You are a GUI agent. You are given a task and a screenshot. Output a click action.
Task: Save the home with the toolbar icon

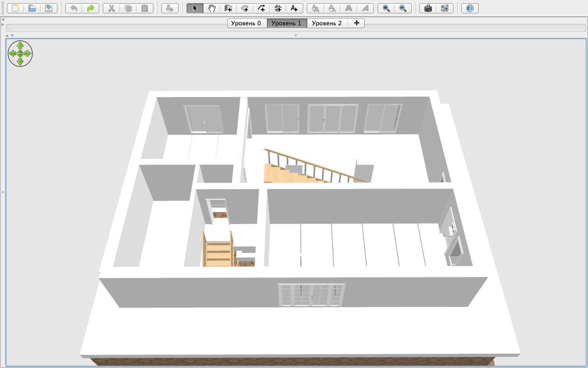(x=49, y=8)
